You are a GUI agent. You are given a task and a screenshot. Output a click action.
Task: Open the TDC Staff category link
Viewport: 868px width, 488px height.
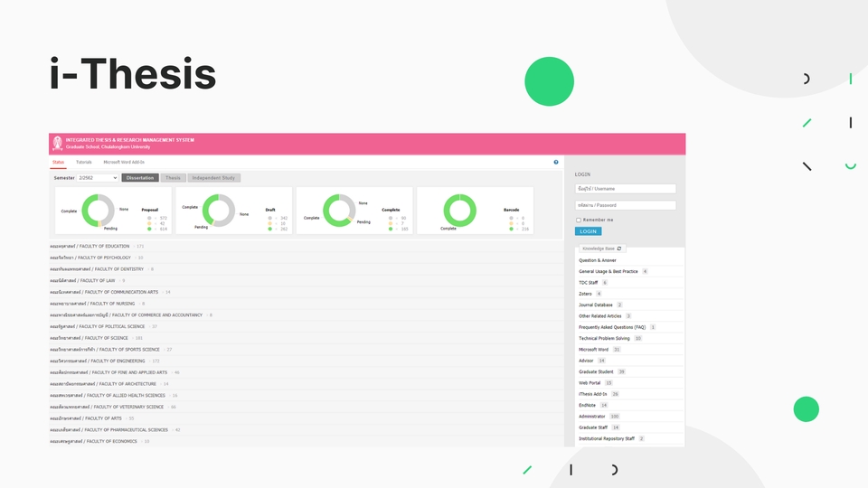[589, 283]
